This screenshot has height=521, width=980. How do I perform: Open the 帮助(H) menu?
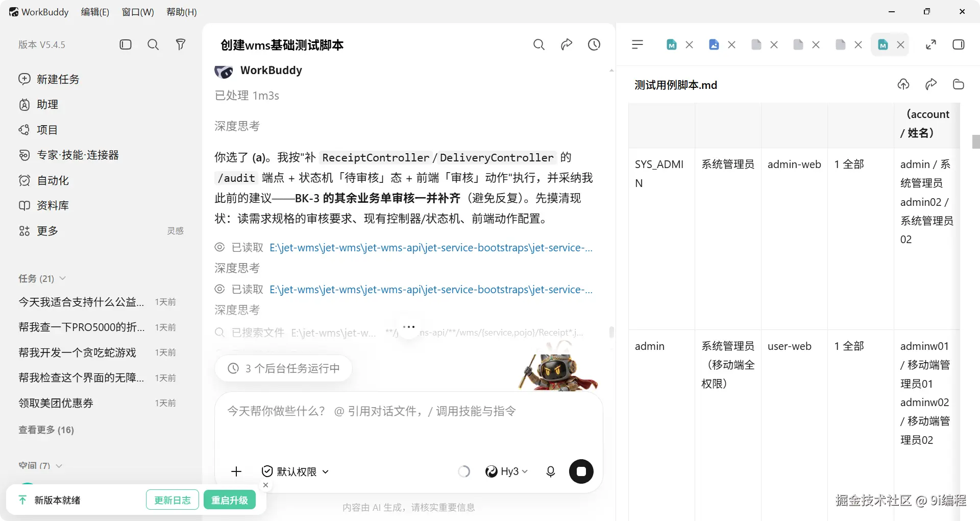click(182, 12)
